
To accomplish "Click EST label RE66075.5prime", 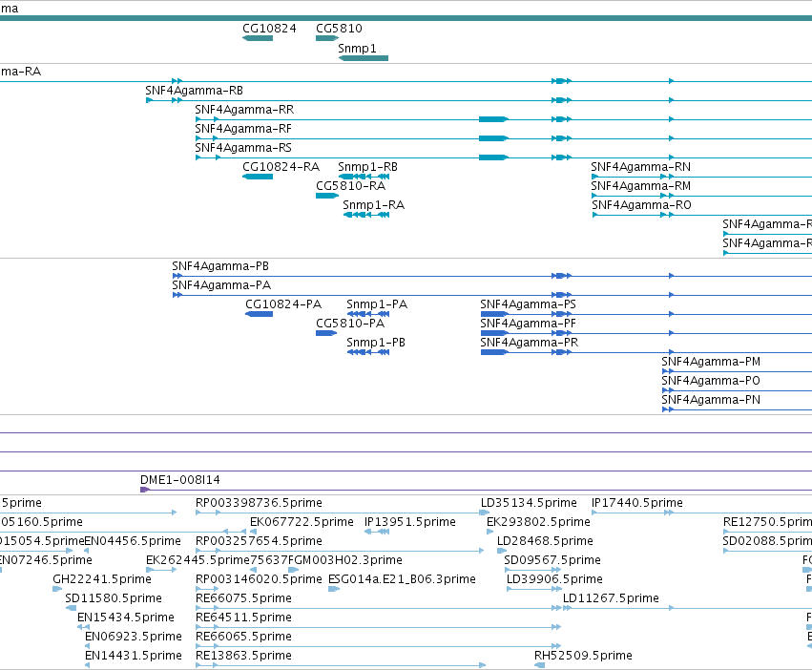I will tap(243, 599).
